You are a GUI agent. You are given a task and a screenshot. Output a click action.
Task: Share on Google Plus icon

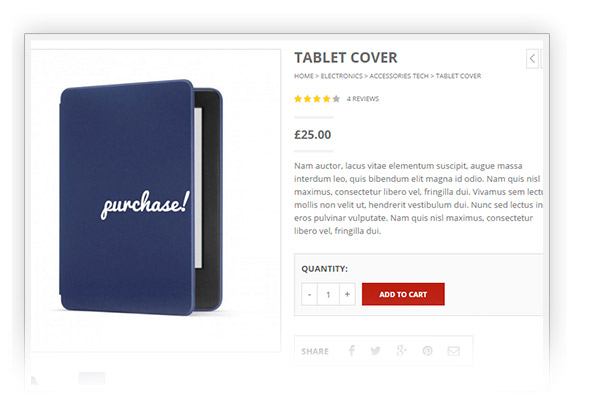click(401, 350)
